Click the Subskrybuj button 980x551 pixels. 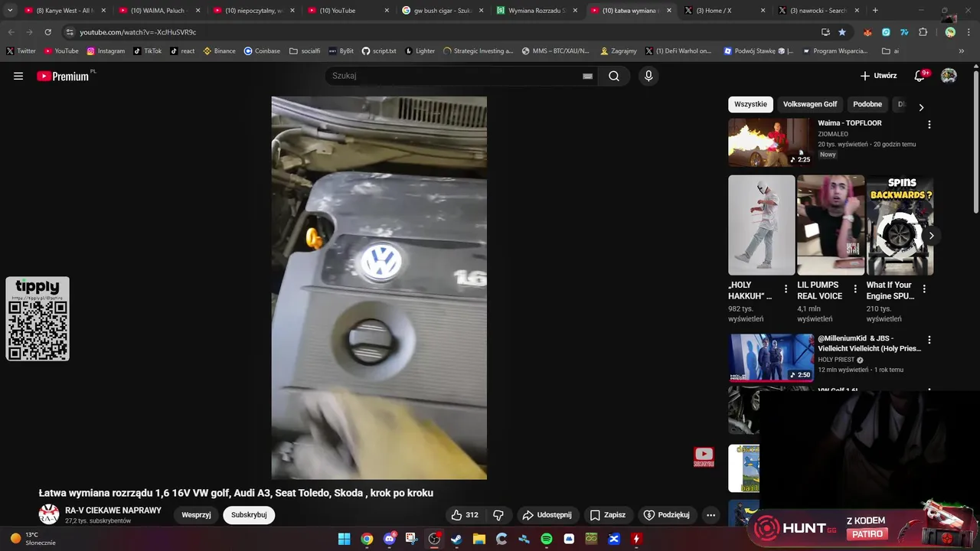pyautogui.click(x=249, y=515)
